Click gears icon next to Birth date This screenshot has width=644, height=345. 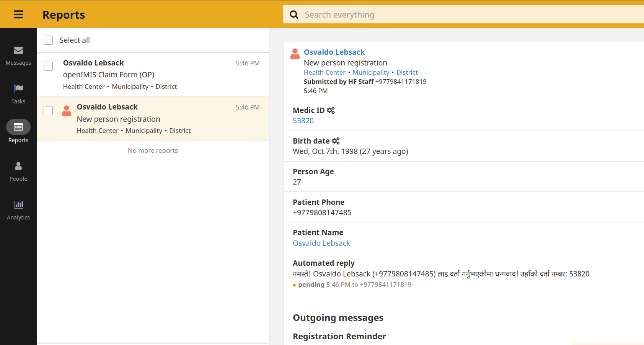tap(336, 141)
